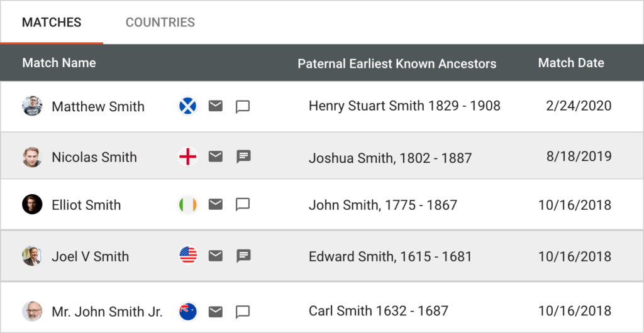Click the email icon for Nicolas Smith
Image resolution: width=644 pixels, height=333 pixels.
click(216, 156)
